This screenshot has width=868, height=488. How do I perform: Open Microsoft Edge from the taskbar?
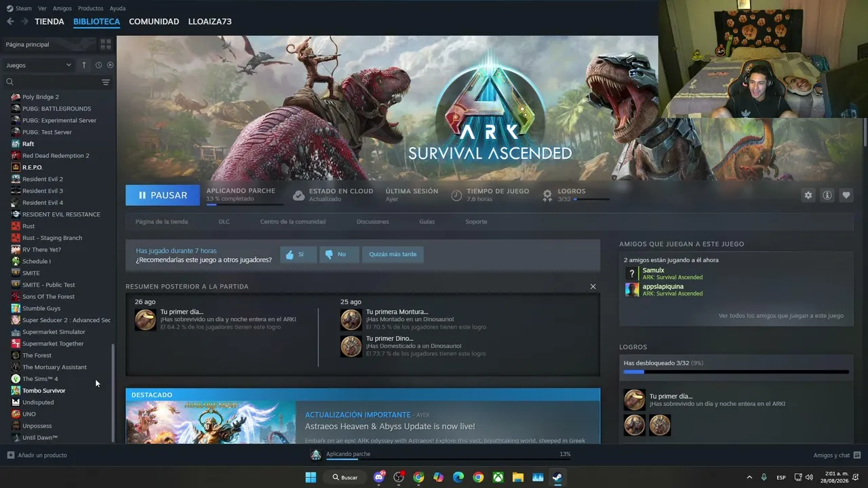click(458, 477)
